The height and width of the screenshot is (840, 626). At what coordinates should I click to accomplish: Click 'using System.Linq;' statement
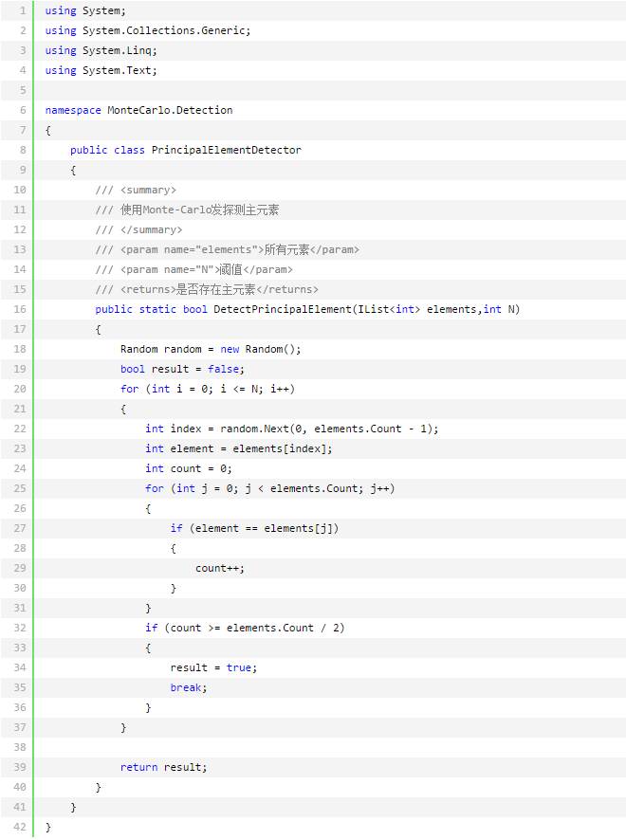tap(101, 50)
